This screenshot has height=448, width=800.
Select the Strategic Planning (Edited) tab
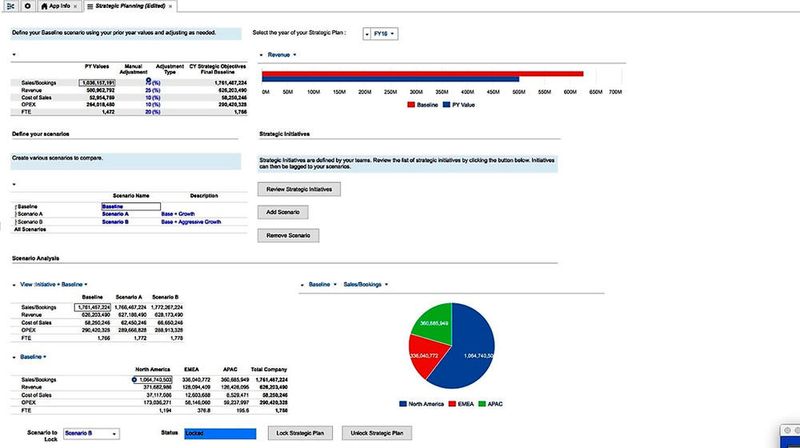point(128,6)
